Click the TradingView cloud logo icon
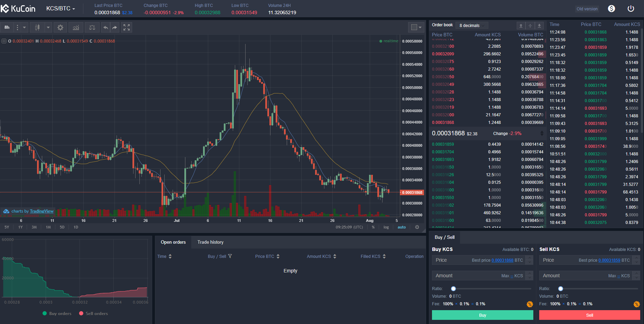The image size is (644, 324). point(6,211)
